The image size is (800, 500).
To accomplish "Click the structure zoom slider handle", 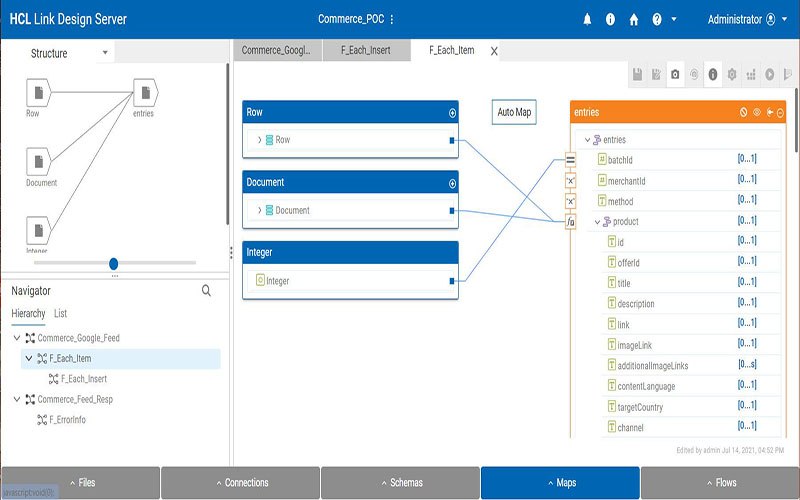I will (x=113, y=264).
